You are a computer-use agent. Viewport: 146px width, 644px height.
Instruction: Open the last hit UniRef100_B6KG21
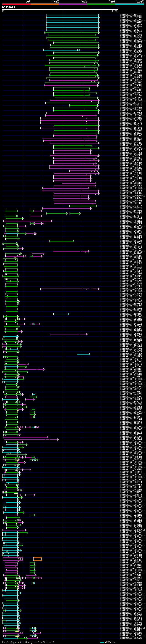[x=131, y=638]
